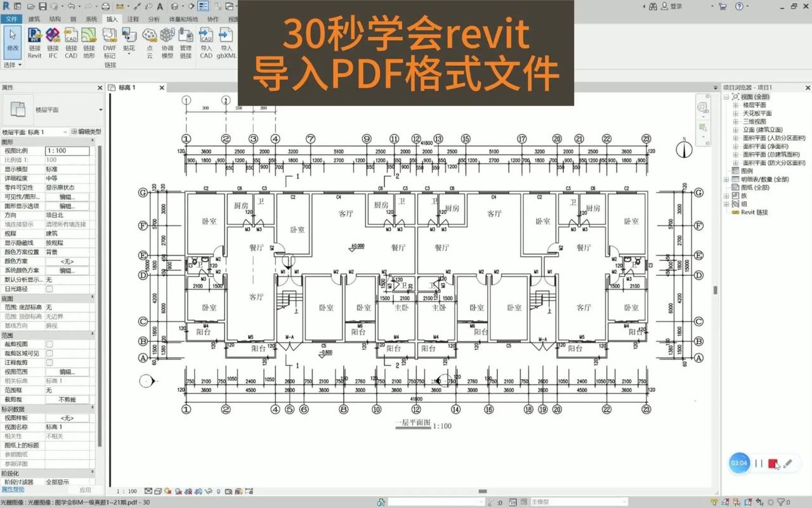This screenshot has width=812, height=508.
Task: Open Manage Links (管理链接)
Action: [185, 43]
